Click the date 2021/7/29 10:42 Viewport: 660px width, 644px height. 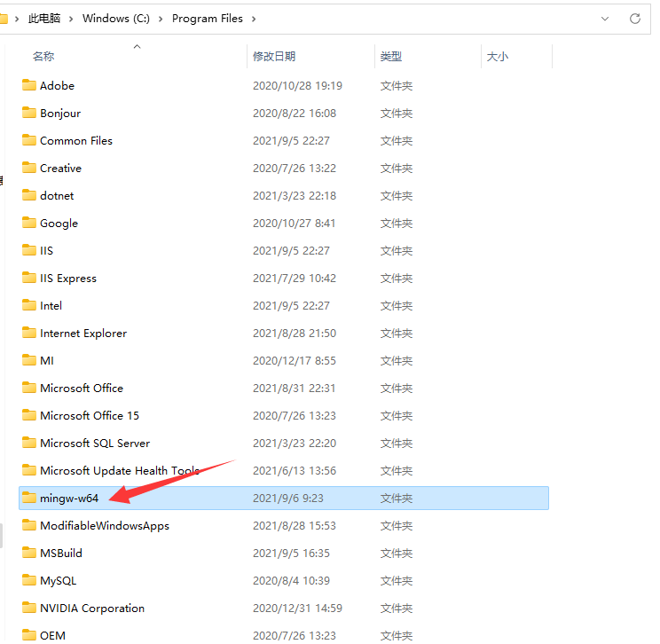pos(295,279)
